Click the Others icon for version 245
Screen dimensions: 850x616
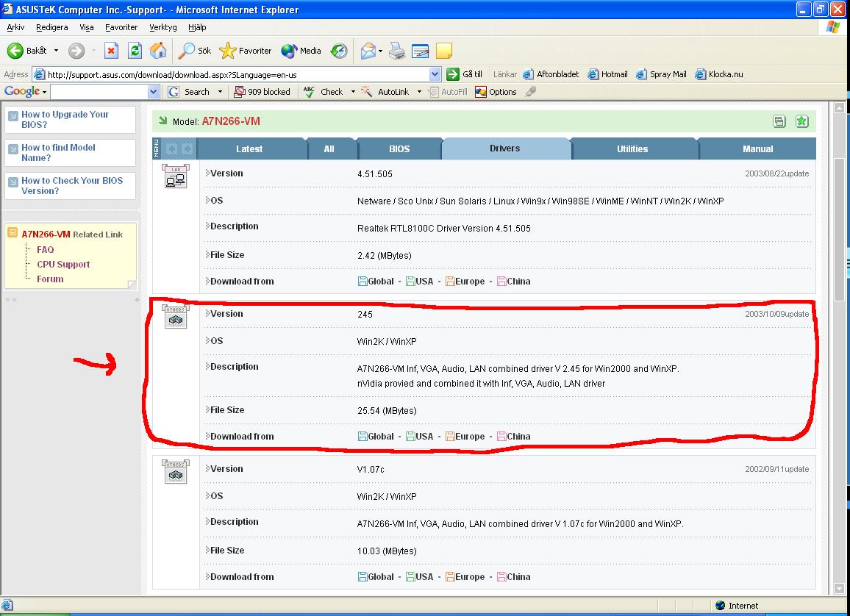tap(176, 317)
